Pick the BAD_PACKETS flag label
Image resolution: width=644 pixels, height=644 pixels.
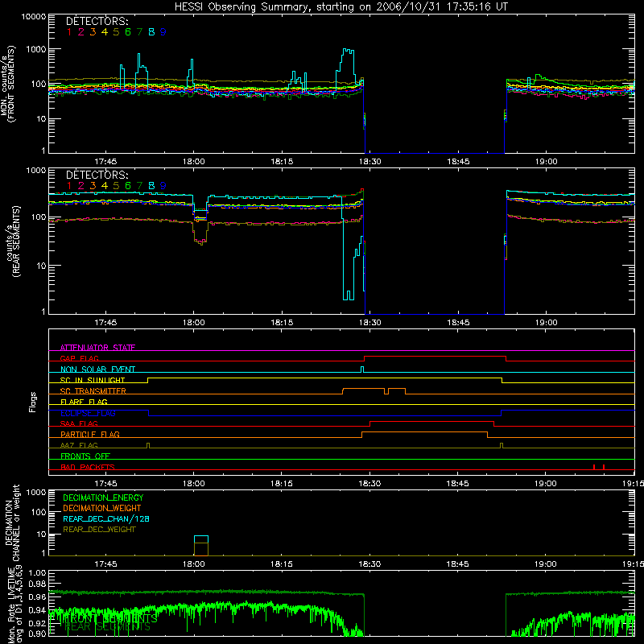[x=88, y=467]
